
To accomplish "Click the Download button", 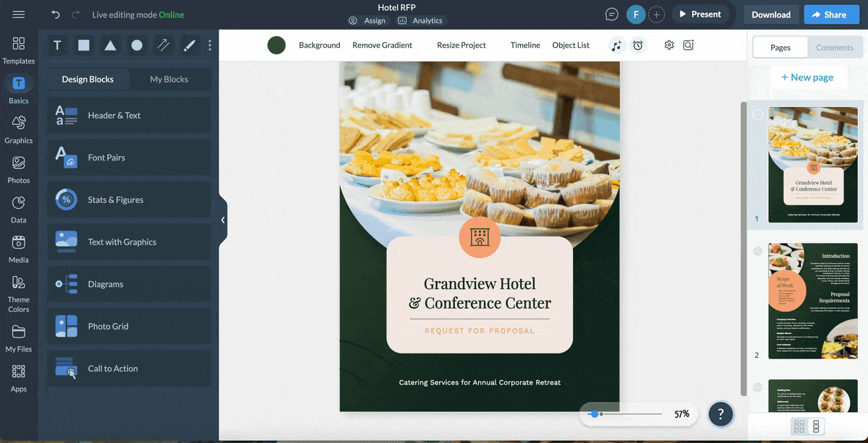I will click(770, 14).
